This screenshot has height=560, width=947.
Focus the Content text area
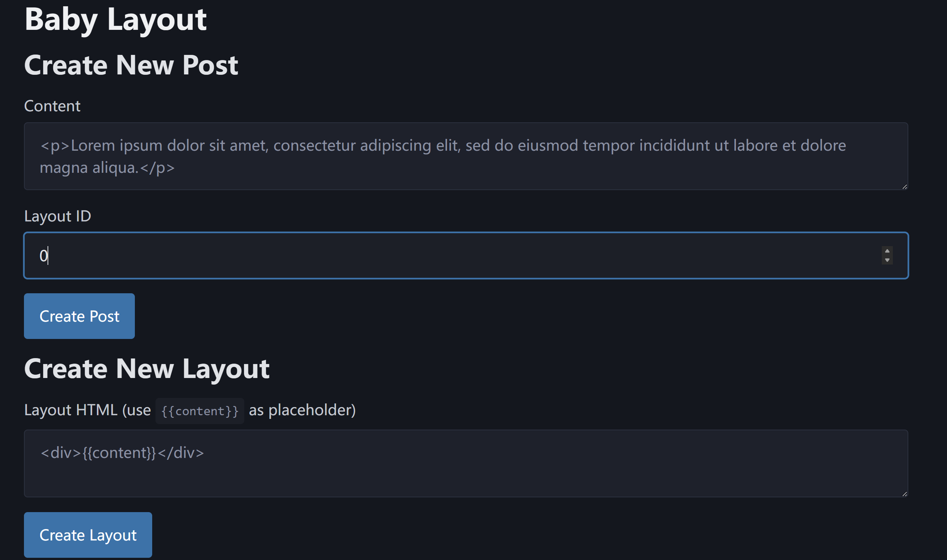(x=466, y=156)
